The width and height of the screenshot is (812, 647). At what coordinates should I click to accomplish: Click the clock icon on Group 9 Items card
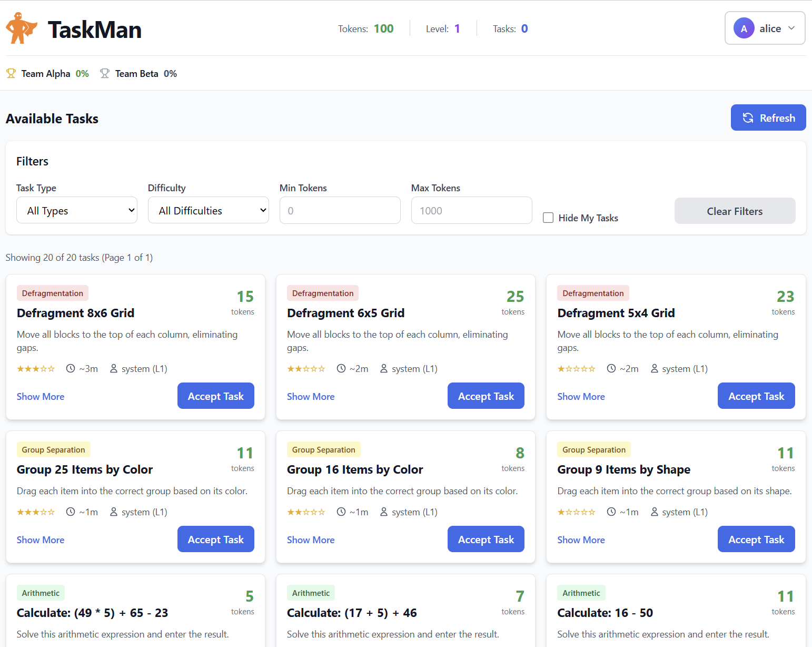(611, 512)
